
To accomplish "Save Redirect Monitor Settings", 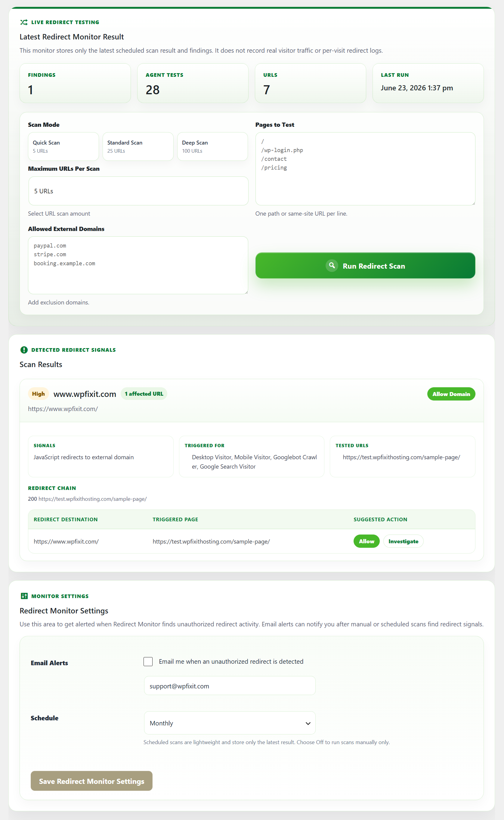I will (92, 781).
